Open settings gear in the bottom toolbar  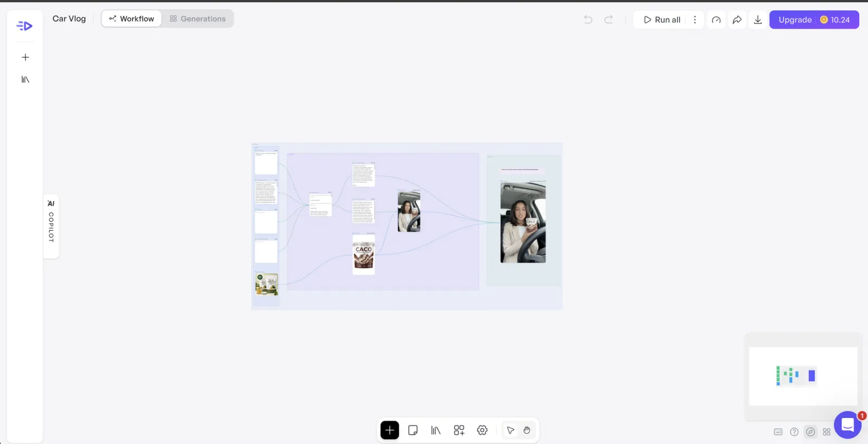tap(482, 430)
